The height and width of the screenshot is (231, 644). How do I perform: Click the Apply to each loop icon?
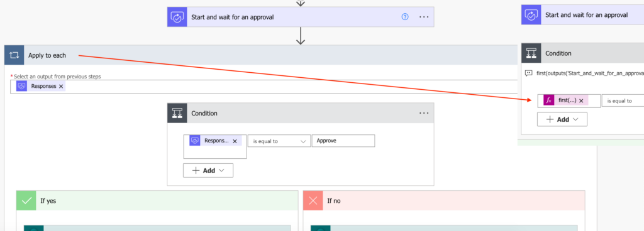pyautogui.click(x=14, y=55)
